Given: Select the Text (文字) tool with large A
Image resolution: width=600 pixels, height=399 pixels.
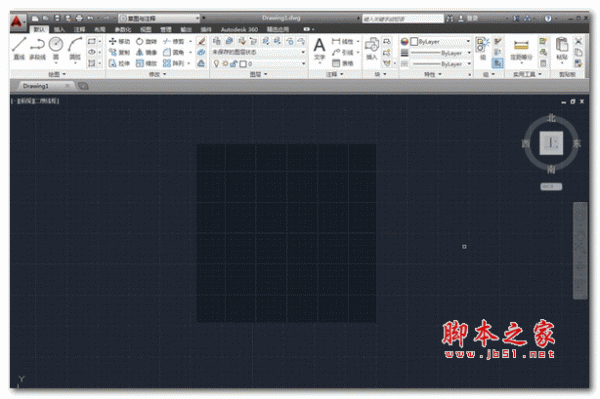Looking at the screenshot, I should click(319, 49).
